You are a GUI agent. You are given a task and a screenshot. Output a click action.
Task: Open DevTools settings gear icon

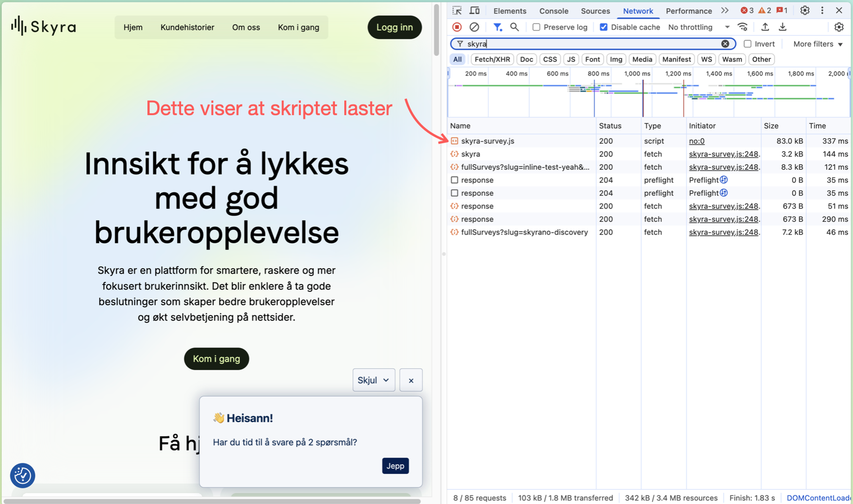tap(805, 10)
